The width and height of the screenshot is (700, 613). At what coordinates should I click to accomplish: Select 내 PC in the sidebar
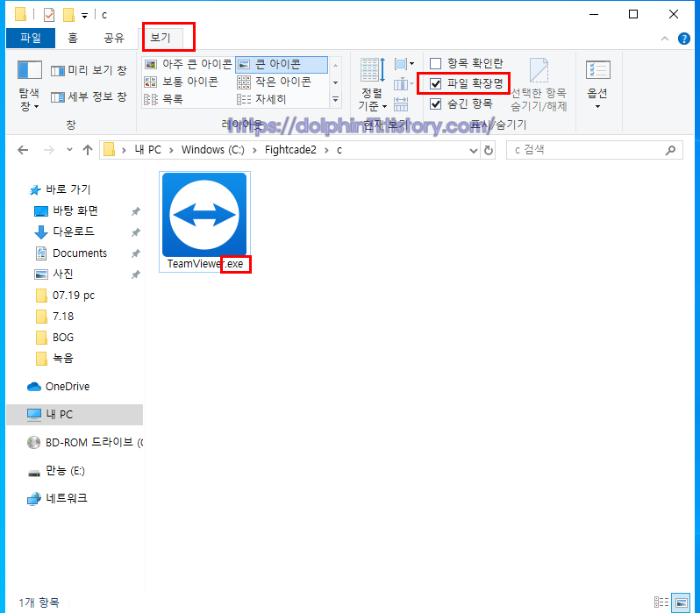[75, 415]
